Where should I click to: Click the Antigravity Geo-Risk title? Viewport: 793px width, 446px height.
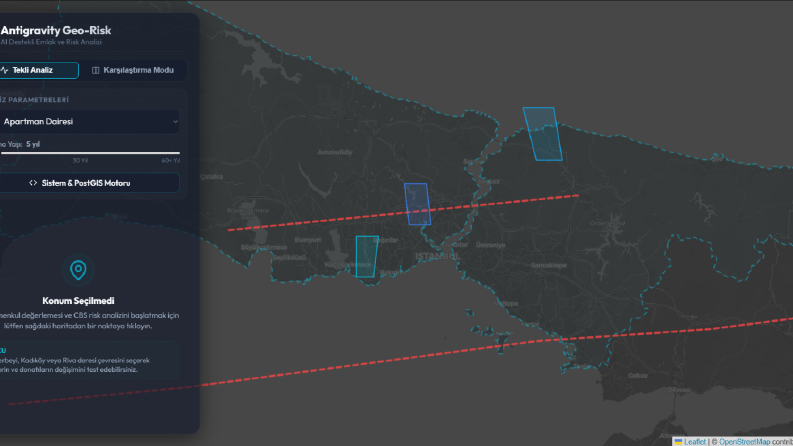[56, 30]
